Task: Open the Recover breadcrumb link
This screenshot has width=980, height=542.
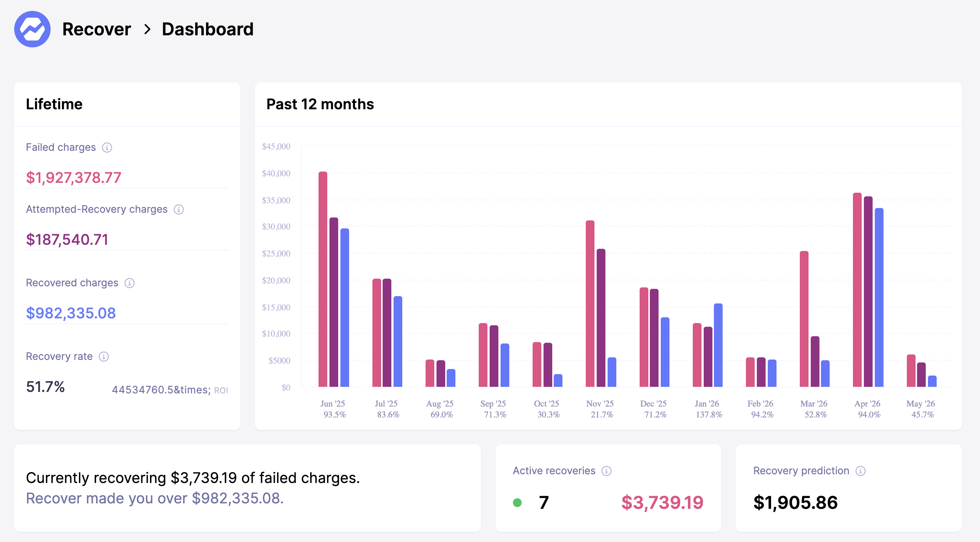Action: click(96, 29)
